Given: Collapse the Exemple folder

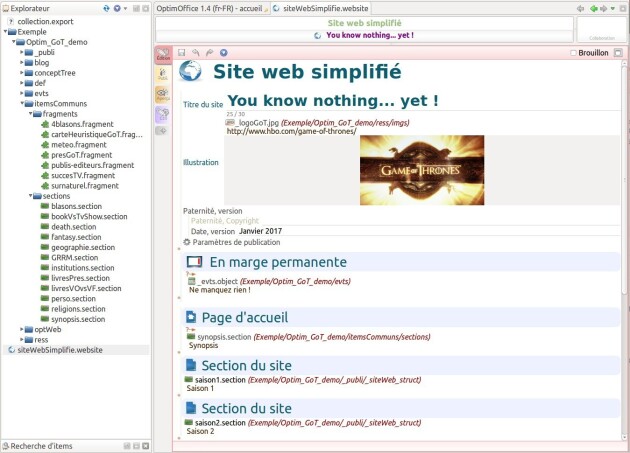Looking at the screenshot, I should [x=5, y=31].
